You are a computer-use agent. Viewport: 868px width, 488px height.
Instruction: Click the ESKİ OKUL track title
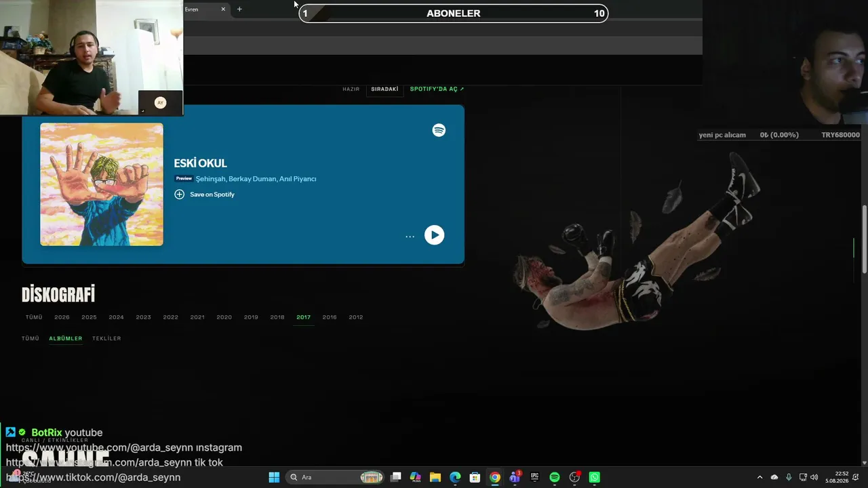pos(200,163)
